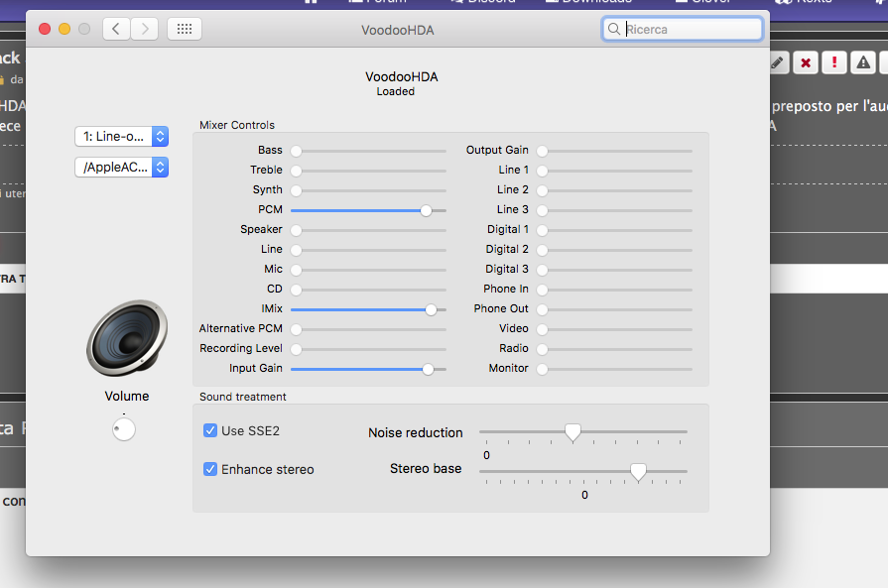The width and height of the screenshot is (888, 588).
Task: Click red X icon in background window
Action: 806,62
